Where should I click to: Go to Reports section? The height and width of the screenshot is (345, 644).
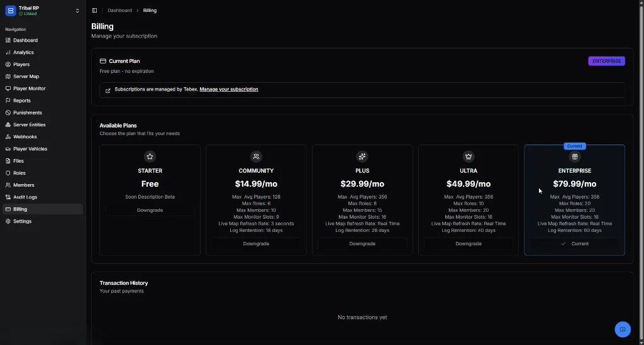[43, 101]
